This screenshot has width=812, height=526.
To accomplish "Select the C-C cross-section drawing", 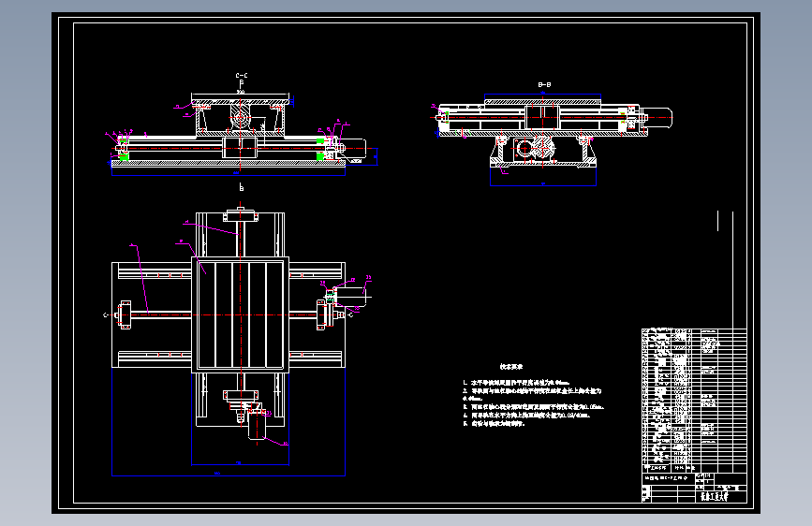I will tap(242, 135).
